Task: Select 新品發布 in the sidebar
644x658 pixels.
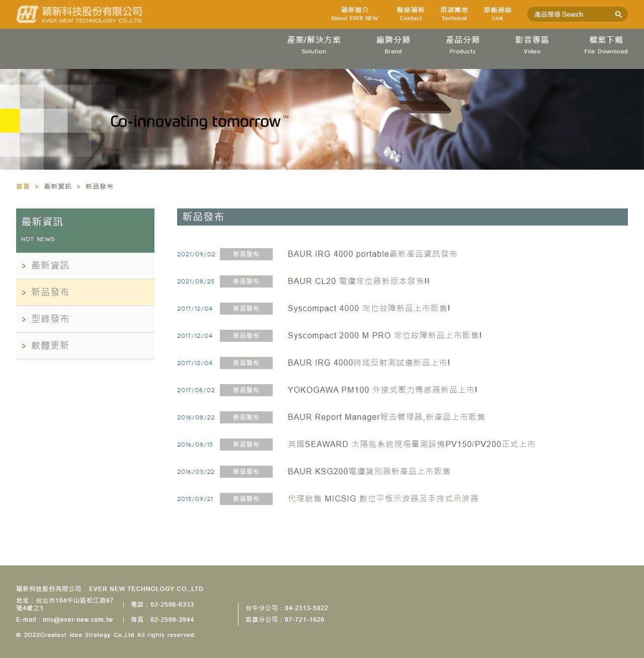Action: click(85, 293)
